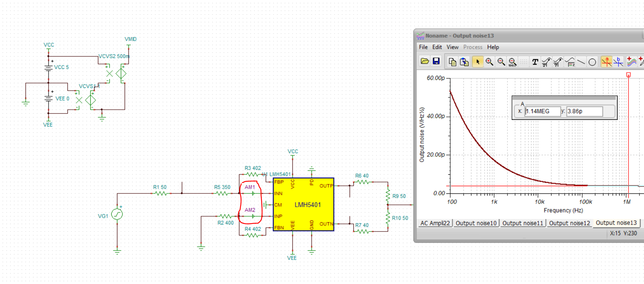Select the VEE 0 battery source

(48, 99)
